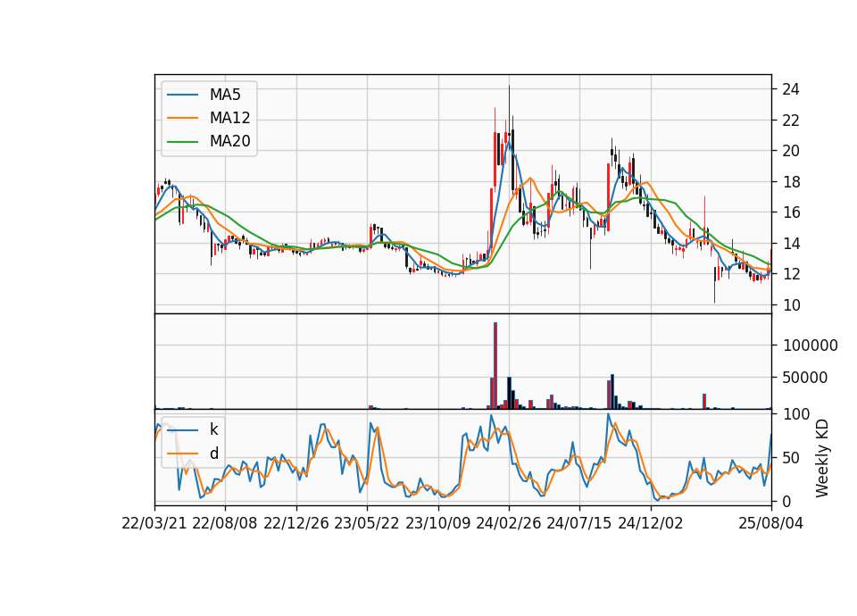Click the volume axis value 100000
This screenshot has width=857, height=616.
point(811,345)
